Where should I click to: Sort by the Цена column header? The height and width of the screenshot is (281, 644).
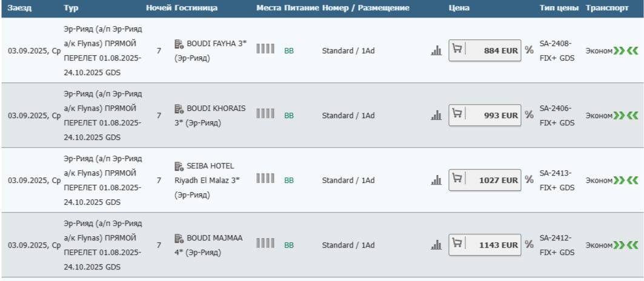click(x=459, y=8)
